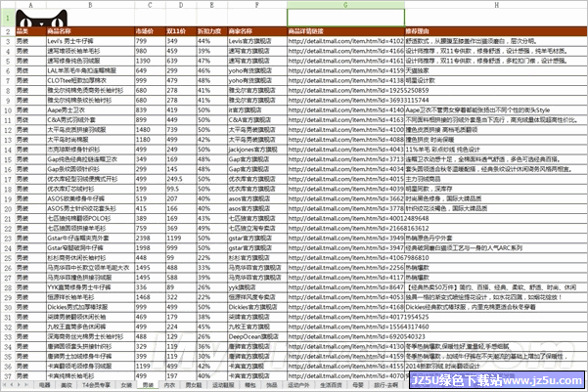Click the selected empty cell G1
Screen dimensions: 588x392
click(x=345, y=18)
